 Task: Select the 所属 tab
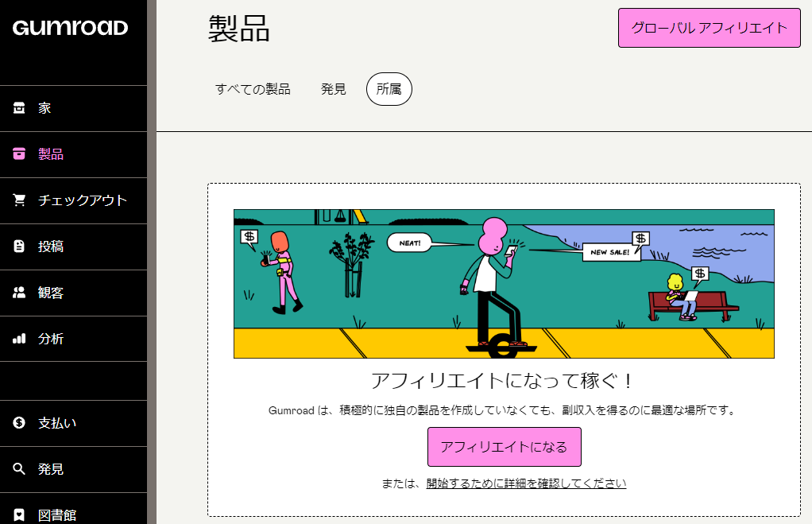pyautogui.click(x=389, y=89)
